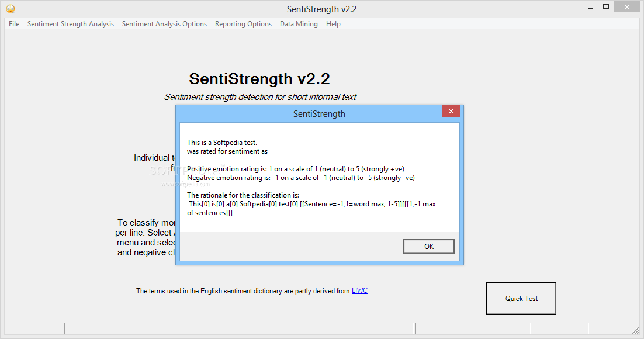The image size is (644, 339).
Task: Minimize the SentiStrength v2.2 window
Action: pos(590,8)
